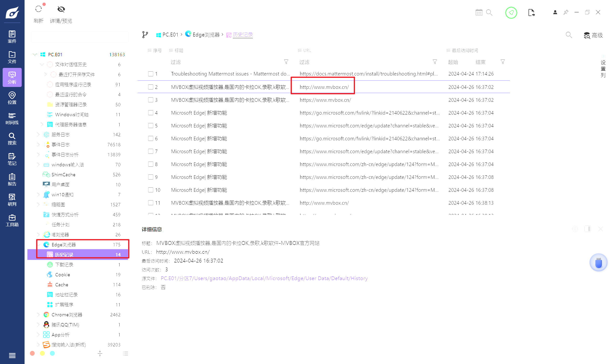This screenshot has width=610, height=364.
Task: Expand the Chrome浏览器 tree node
Action: point(38,314)
